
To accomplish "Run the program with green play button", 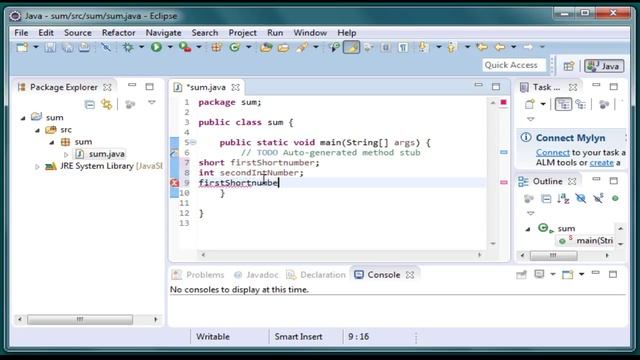I will [x=156, y=47].
